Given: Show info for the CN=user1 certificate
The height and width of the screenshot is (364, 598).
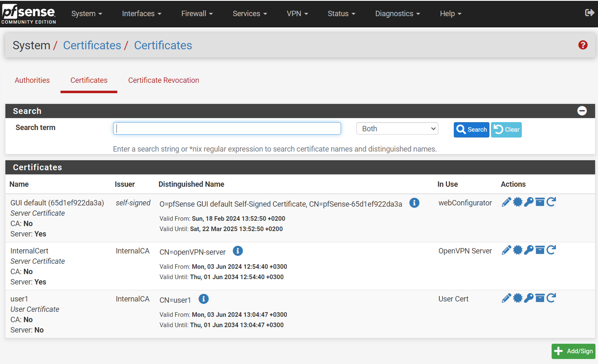Looking at the screenshot, I should click(x=203, y=299).
